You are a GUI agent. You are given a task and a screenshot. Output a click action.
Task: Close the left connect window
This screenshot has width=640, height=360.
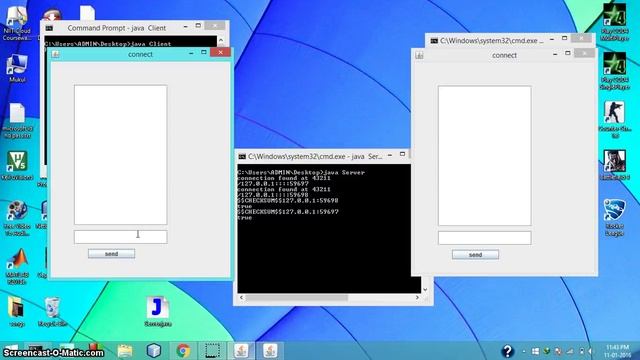[x=220, y=52]
